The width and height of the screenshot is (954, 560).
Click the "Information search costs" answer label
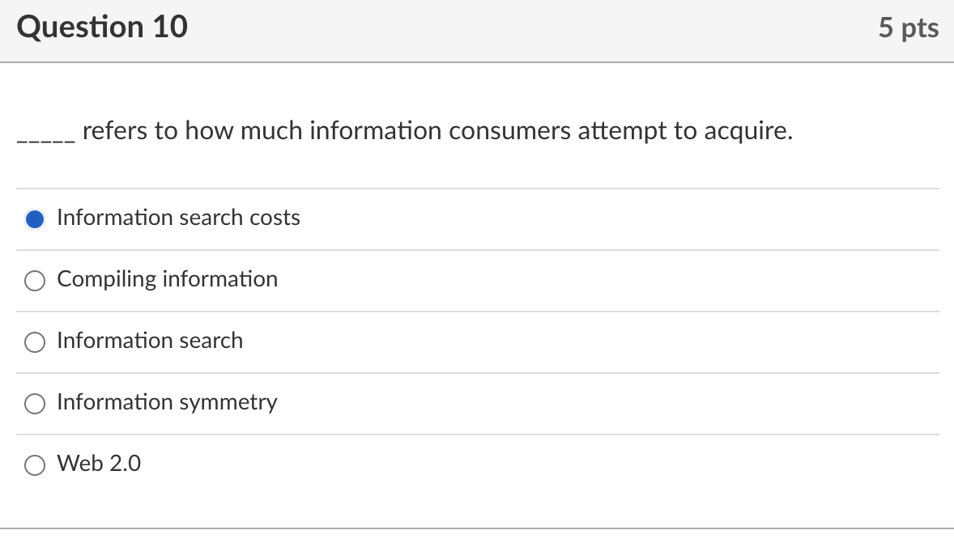tap(178, 218)
